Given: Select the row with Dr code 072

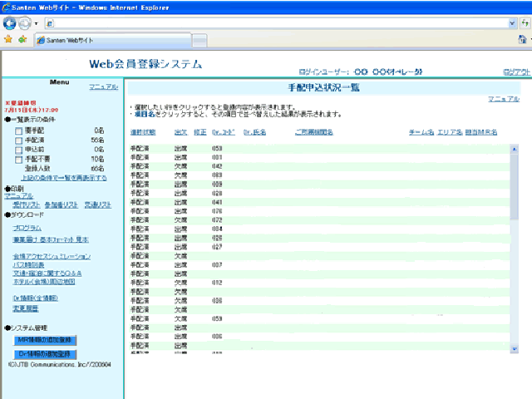Looking at the screenshot, I should pos(319,219).
